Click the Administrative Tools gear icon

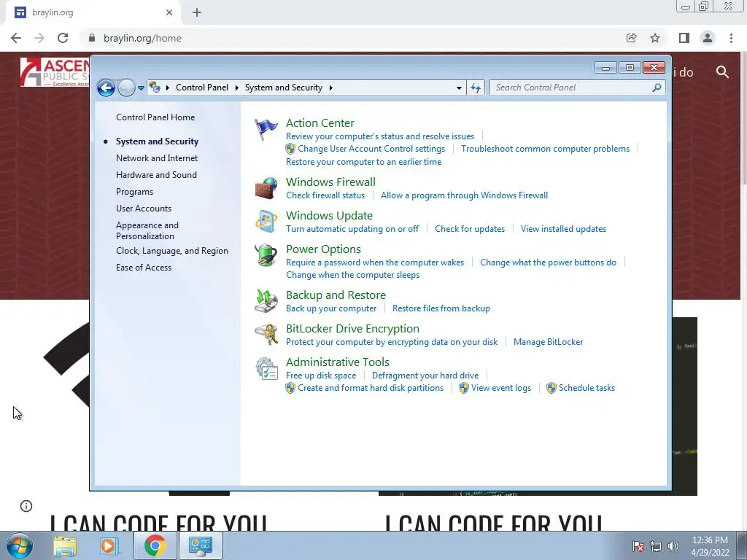pos(266,368)
